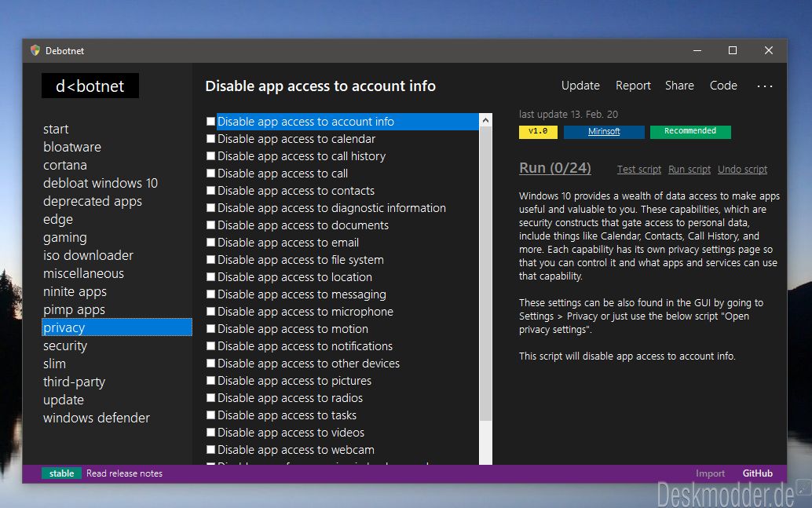Select the start category

[x=56, y=129]
